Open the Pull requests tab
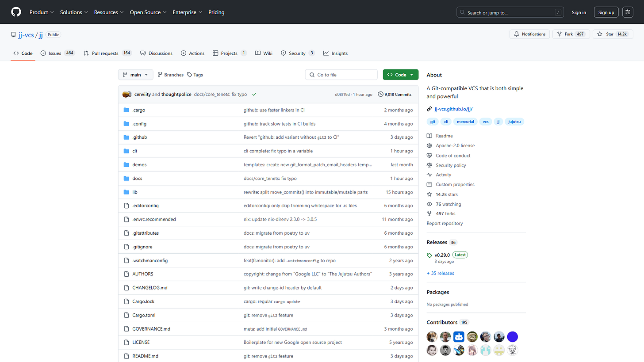Screen dimensions: 644x362 click(x=107, y=53)
